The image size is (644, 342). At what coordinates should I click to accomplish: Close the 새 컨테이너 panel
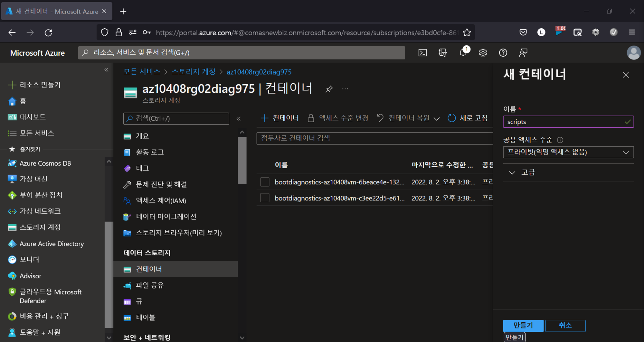626,75
